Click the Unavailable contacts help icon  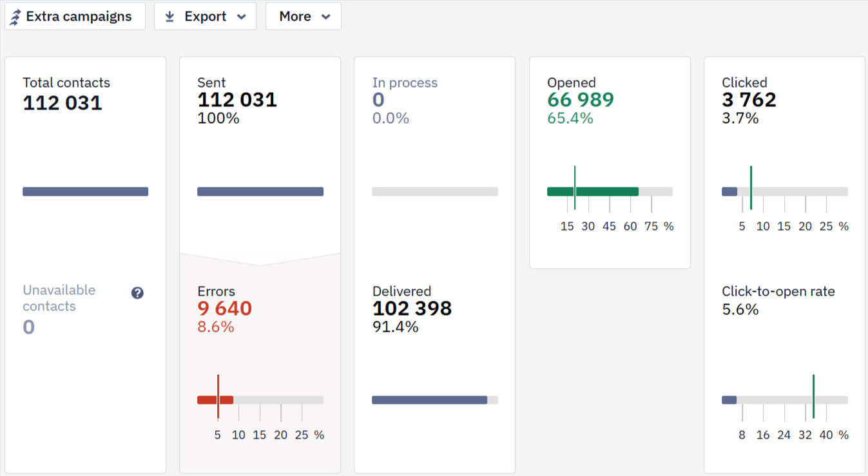tap(137, 293)
